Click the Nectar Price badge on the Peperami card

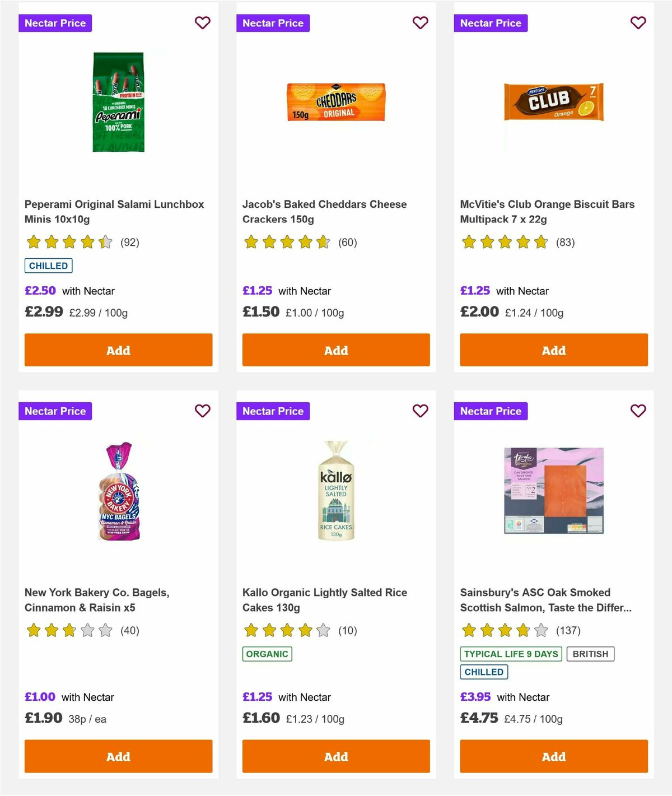click(55, 23)
